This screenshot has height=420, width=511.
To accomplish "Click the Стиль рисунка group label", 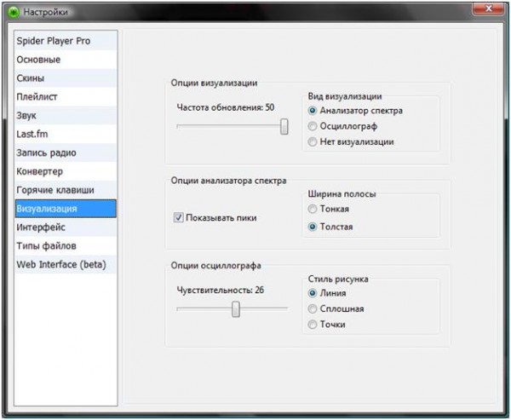I will pos(338,279).
